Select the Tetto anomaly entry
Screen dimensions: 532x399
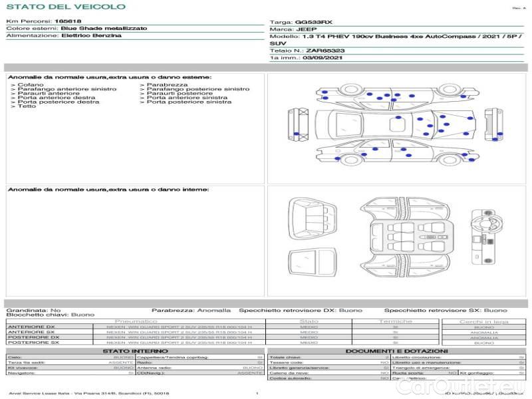(x=28, y=106)
